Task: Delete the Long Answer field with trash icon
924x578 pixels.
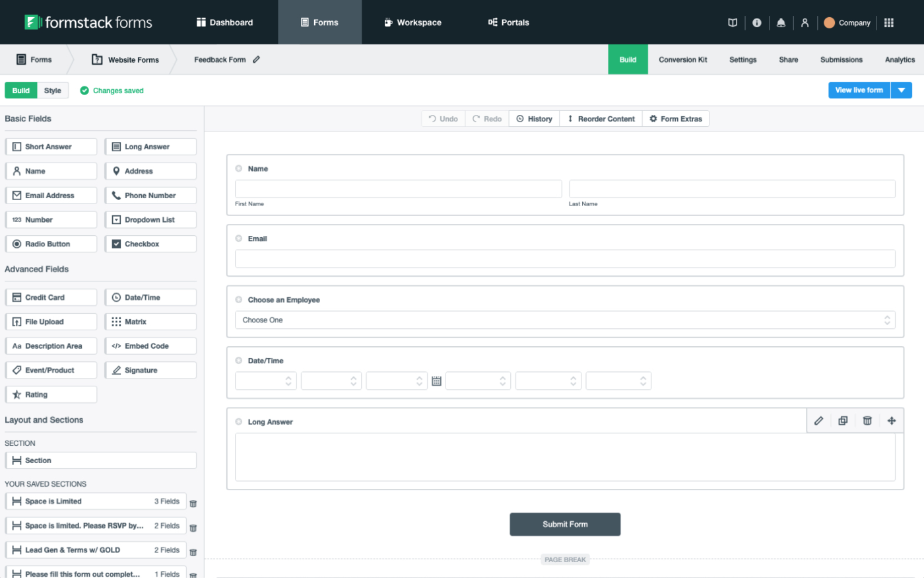Action: tap(867, 421)
